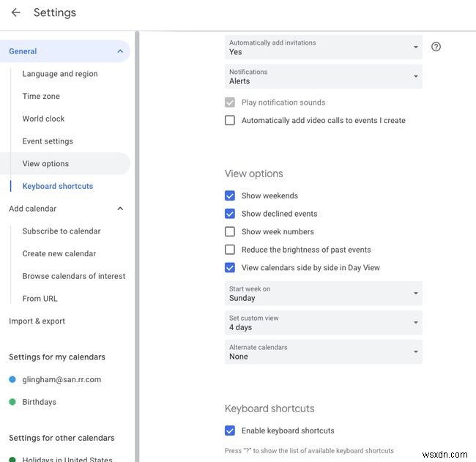Uncheck Show declined events

coord(230,214)
